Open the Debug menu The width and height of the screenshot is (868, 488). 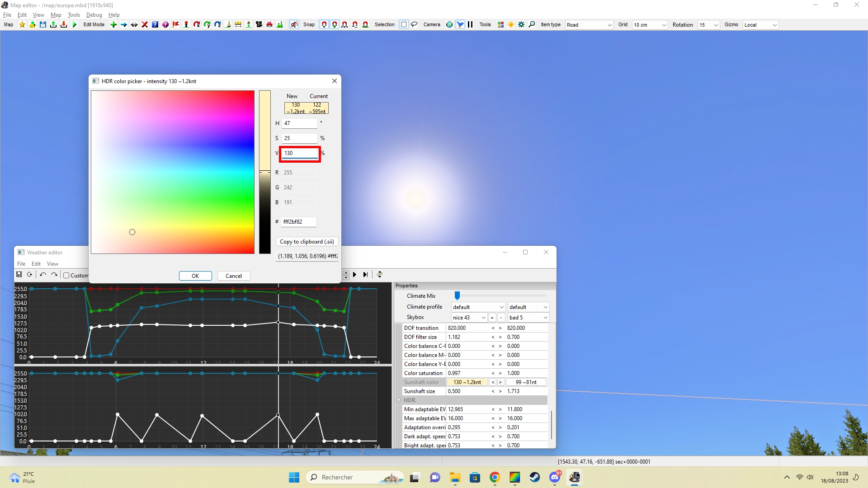tap(94, 15)
